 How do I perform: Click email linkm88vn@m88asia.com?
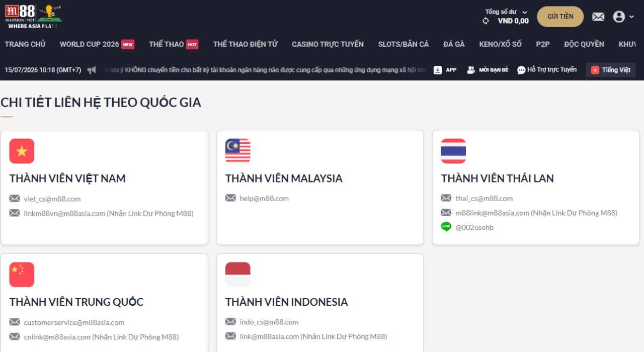[x=64, y=213]
